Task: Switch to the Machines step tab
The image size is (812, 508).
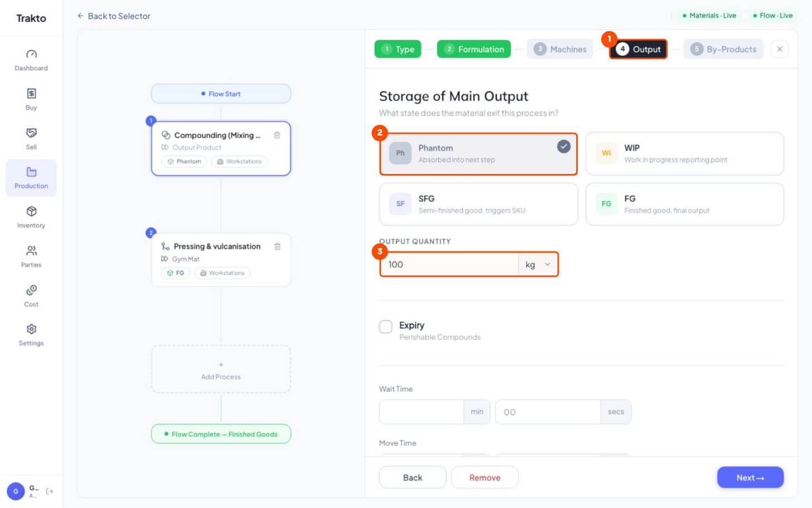Action: (560, 49)
